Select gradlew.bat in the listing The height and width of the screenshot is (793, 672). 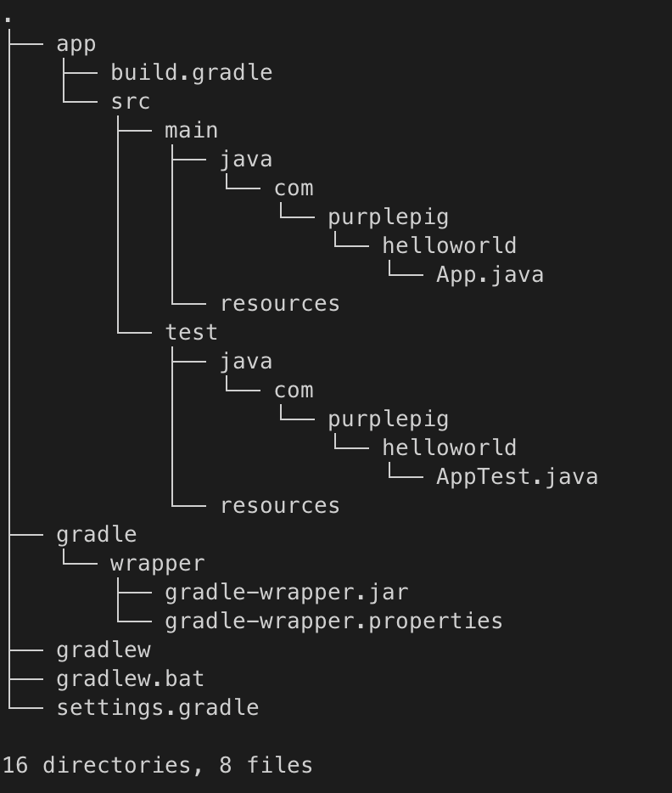click(131, 679)
